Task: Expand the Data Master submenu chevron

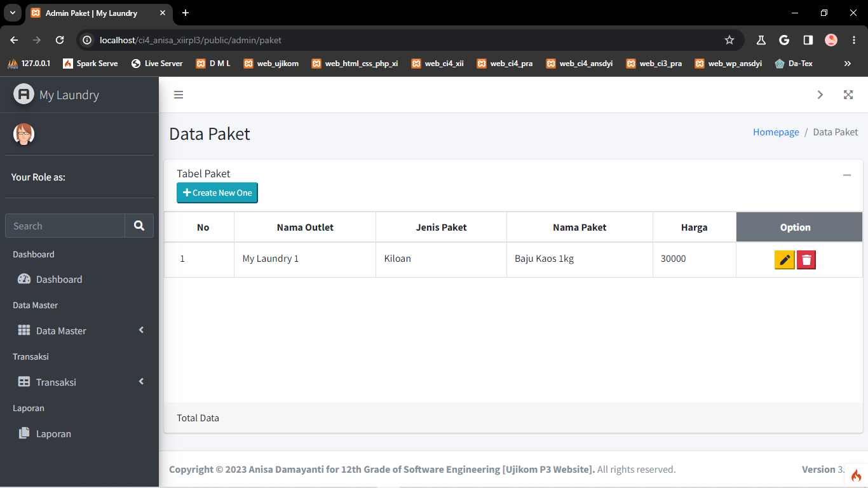Action: point(140,330)
